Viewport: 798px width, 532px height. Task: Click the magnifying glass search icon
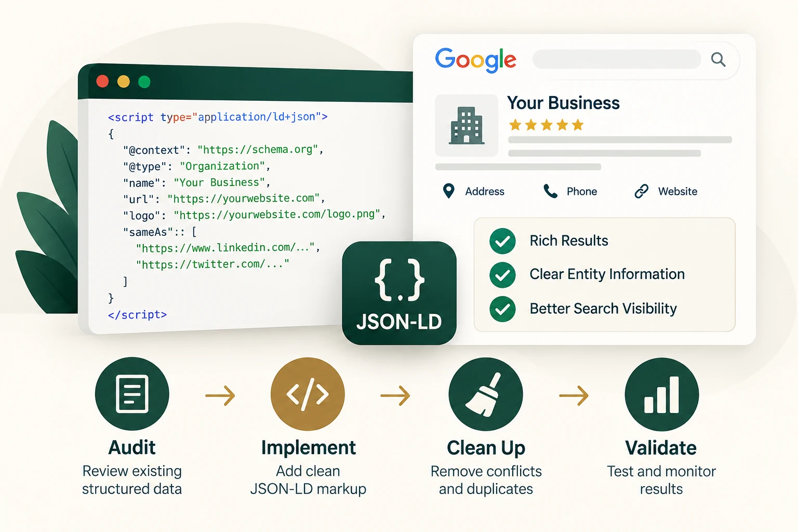(x=718, y=59)
